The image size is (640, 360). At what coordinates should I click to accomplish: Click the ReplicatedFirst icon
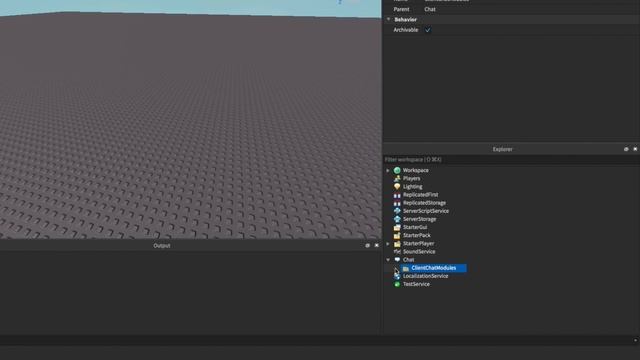397,195
